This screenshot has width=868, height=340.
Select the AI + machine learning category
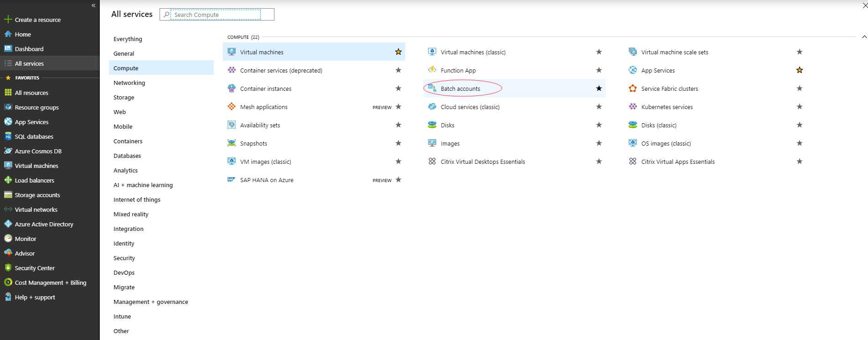(x=161, y=185)
